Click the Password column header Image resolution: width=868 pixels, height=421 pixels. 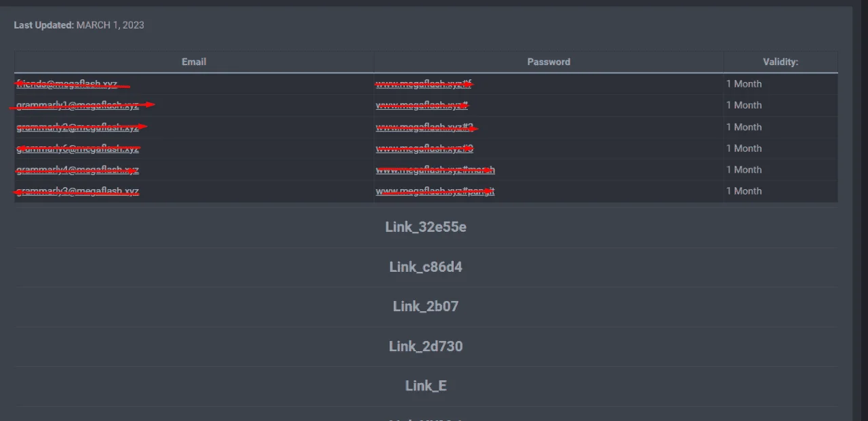coord(549,62)
